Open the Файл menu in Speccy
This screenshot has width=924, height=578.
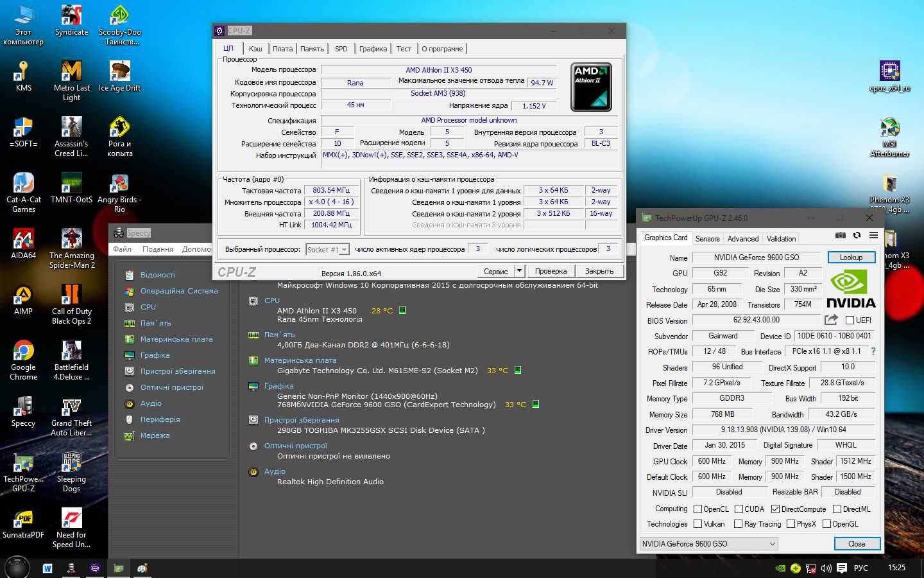122,249
